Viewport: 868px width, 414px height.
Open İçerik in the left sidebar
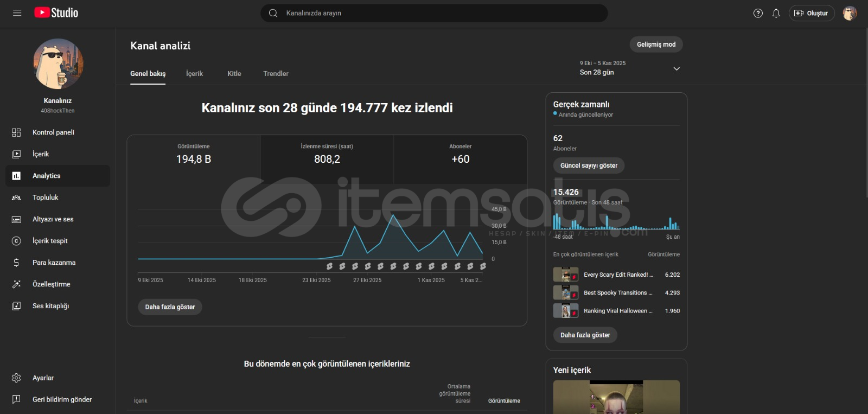click(58, 154)
